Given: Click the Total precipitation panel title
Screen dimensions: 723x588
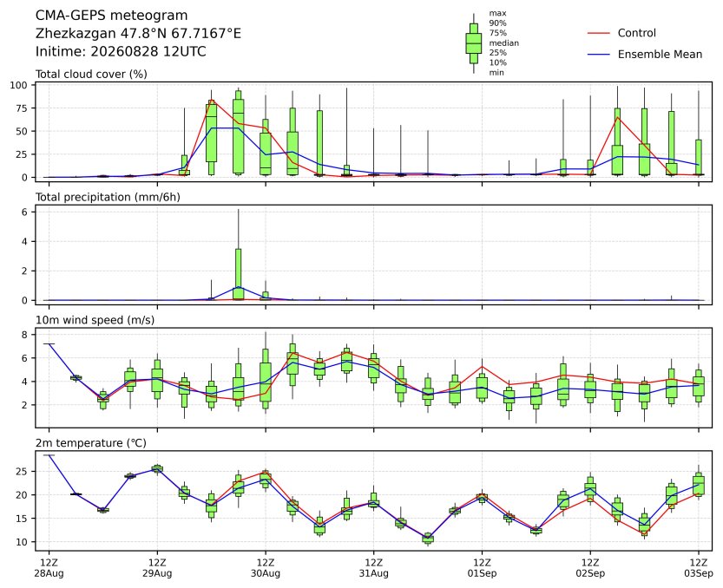Looking at the screenshot, I should [x=108, y=197].
